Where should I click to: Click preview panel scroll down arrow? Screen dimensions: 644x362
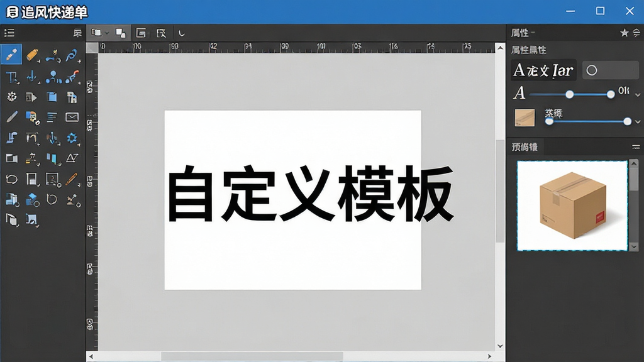(x=634, y=246)
